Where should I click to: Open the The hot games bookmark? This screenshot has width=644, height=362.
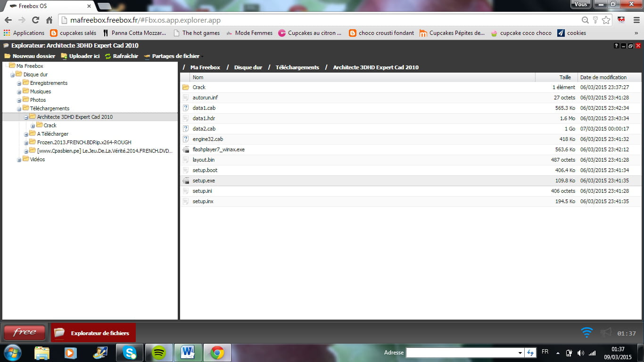197,33
